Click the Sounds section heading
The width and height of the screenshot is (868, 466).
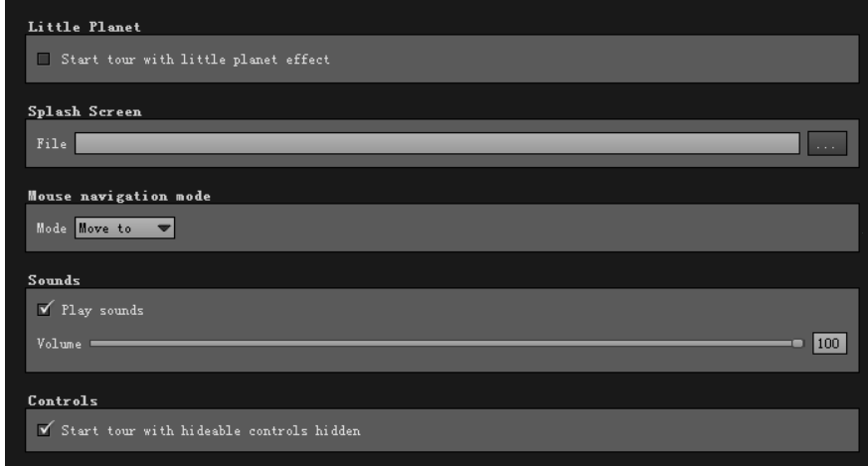point(55,280)
